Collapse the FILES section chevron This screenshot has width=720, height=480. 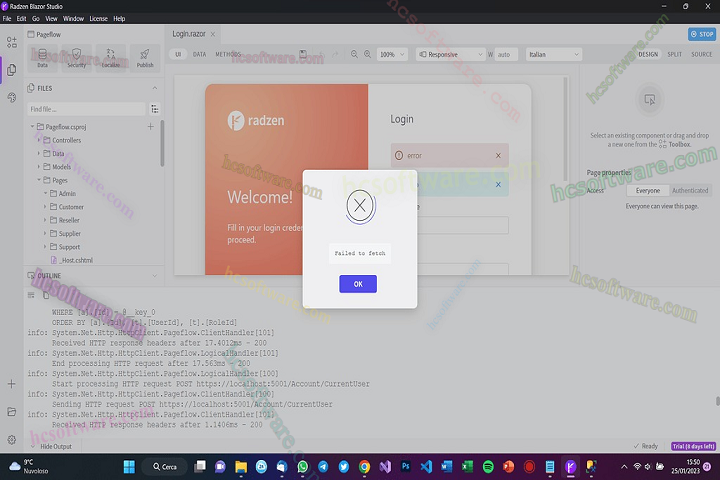tap(155, 88)
